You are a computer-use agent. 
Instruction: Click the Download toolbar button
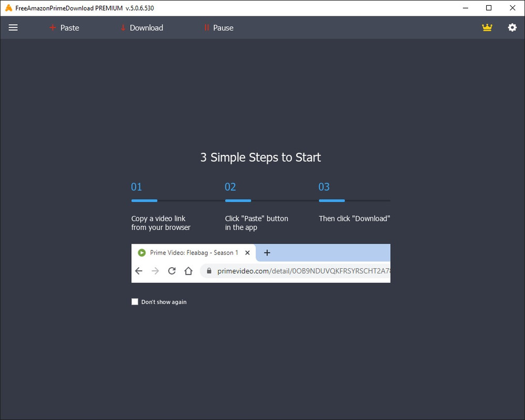point(142,28)
